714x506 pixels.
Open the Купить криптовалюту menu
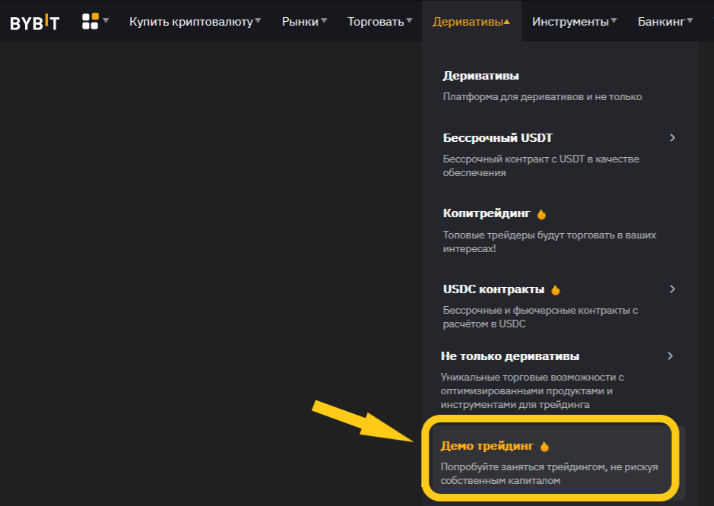click(195, 21)
